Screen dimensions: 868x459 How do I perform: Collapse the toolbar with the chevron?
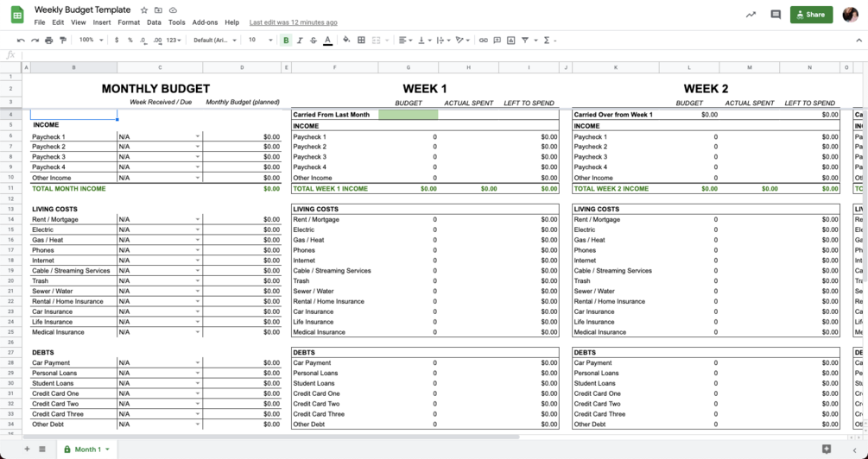(858, 41)
